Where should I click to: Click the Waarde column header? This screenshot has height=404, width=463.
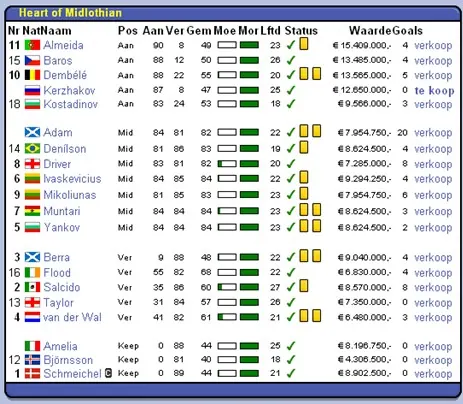coord(370,31)
